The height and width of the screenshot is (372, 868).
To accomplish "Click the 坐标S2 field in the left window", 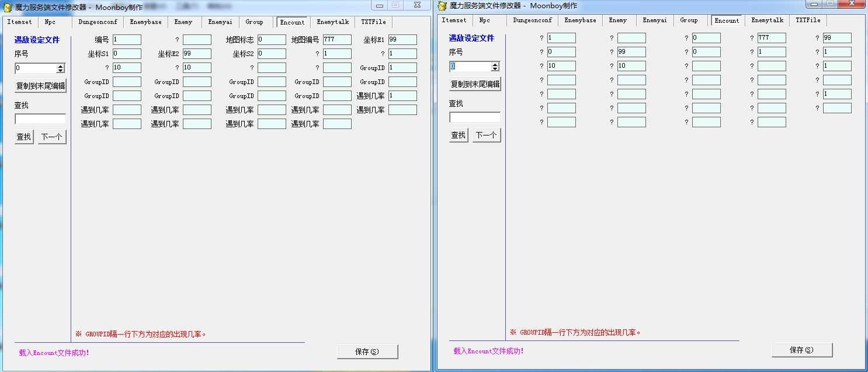I will pos(272,54).
